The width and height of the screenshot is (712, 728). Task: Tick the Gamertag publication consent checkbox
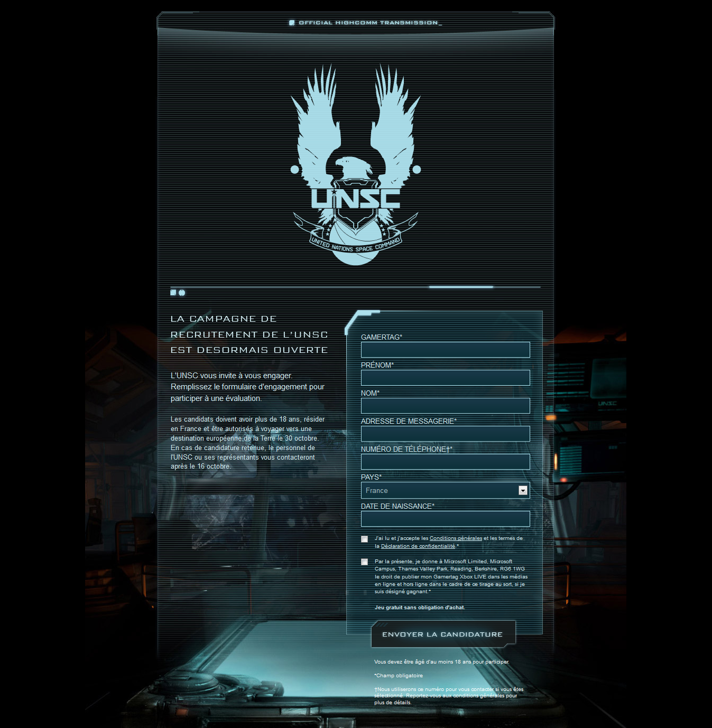(x=365, y=562)
